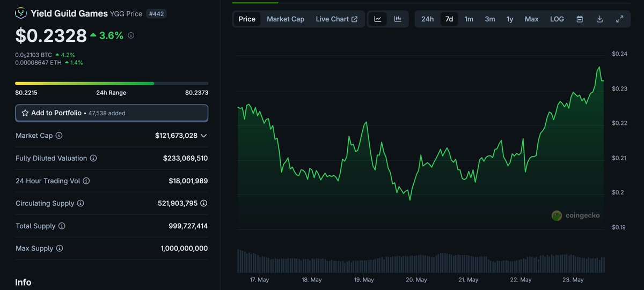Set chart range to 3m
This screenshot has width=644, height=290.
[x=490, y=19]
